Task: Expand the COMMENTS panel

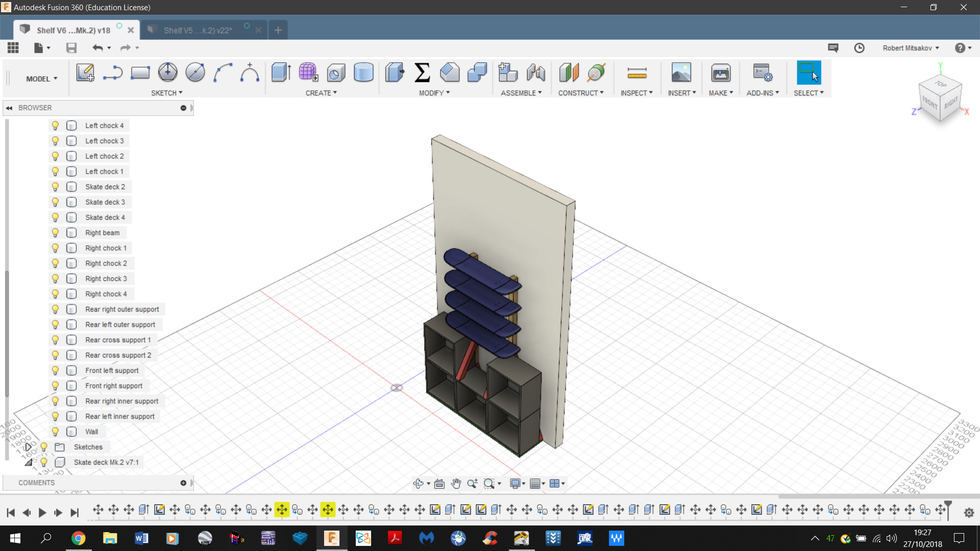Action: pyautogui.click(x=183, y=483)
